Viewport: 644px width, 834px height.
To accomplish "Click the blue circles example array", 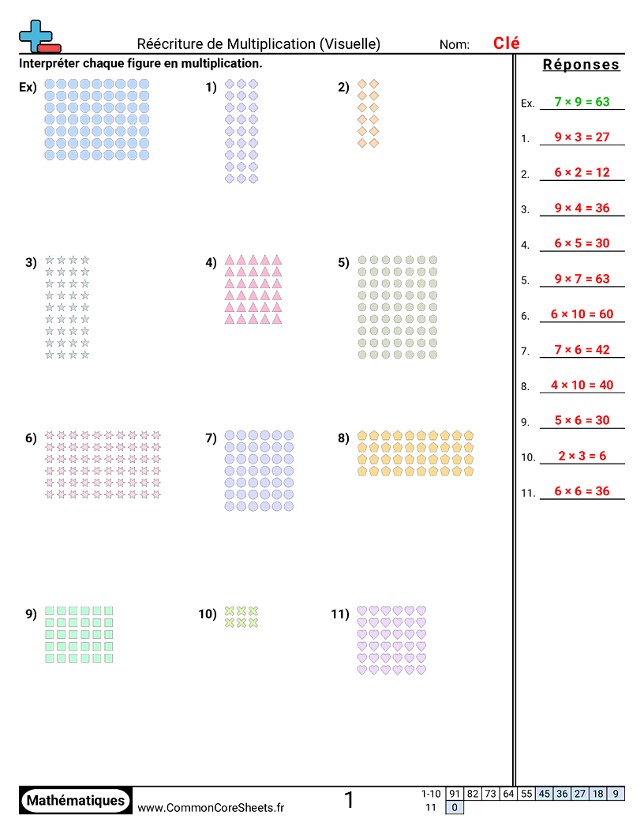I will coord(96,119).
